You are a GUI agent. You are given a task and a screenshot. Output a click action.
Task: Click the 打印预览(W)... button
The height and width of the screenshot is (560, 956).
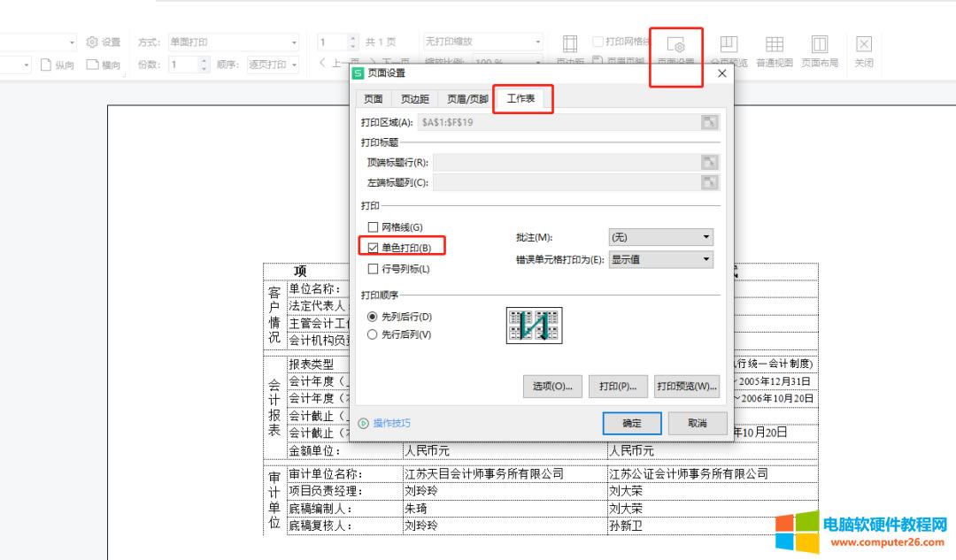tap(686, 387)
